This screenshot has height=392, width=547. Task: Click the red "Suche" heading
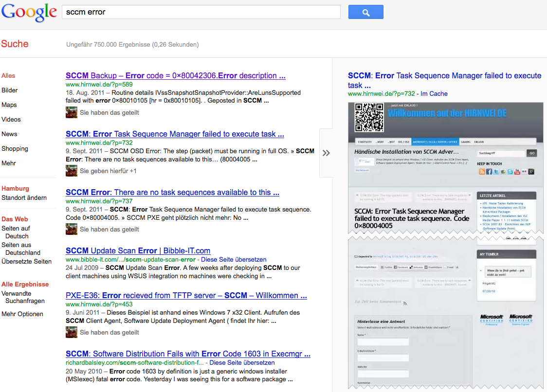point(15,44)
